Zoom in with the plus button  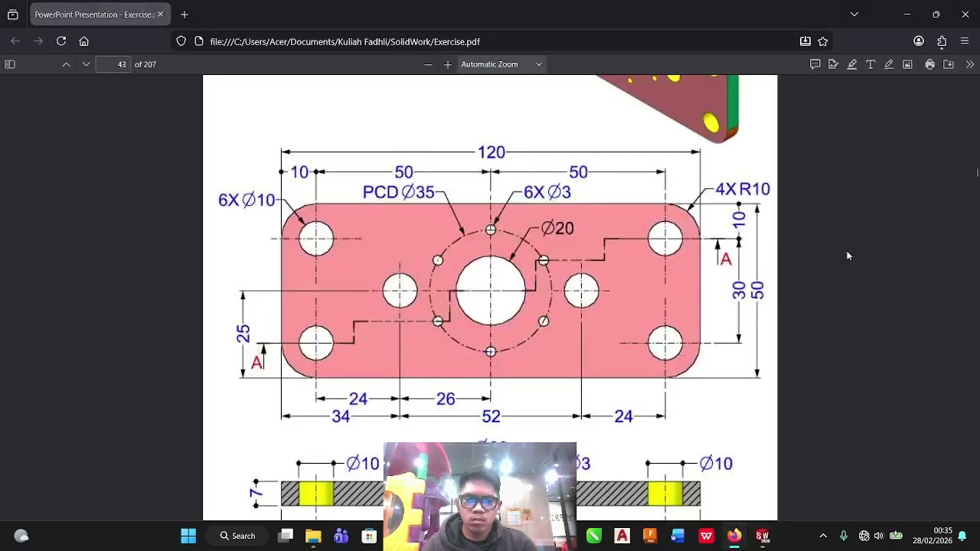click(x=448, y=64)
